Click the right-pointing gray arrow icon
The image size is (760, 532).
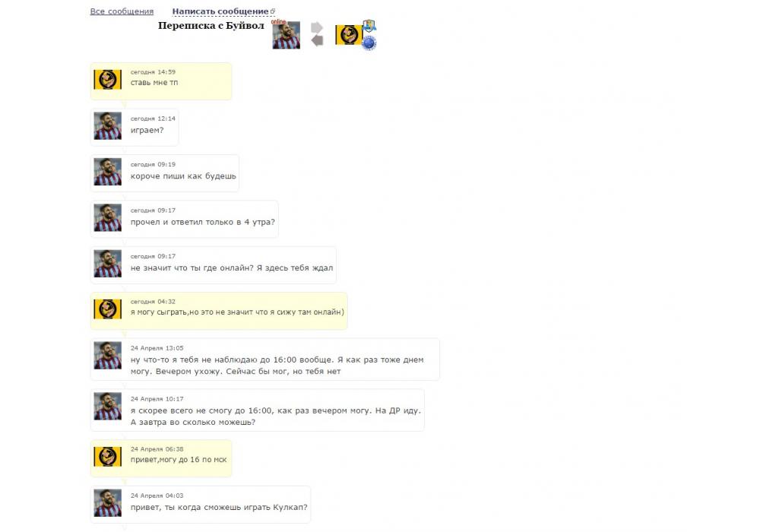tap(316, 27)
